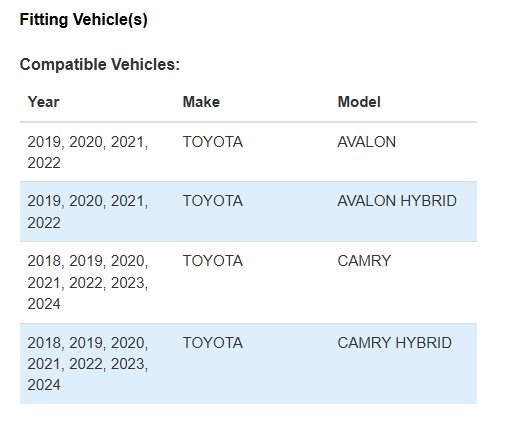
Task: Click TOYOTA in the AVALON row
Action: [213, 142]
